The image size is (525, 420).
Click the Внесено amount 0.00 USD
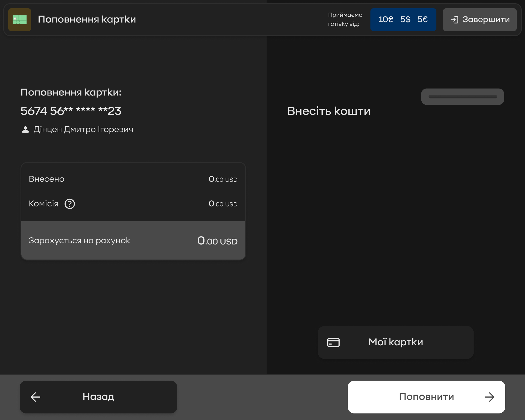[x=223, y=179]
